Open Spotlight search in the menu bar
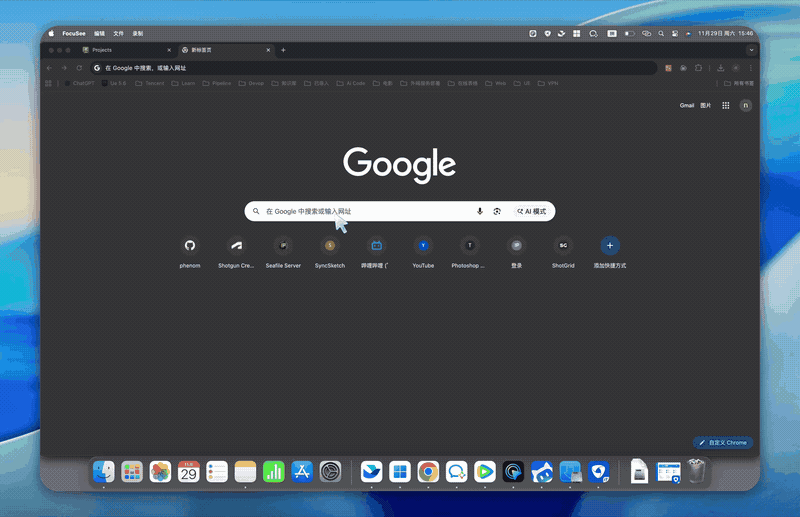This screenshot has width=800, height=517. coord(661,34)
